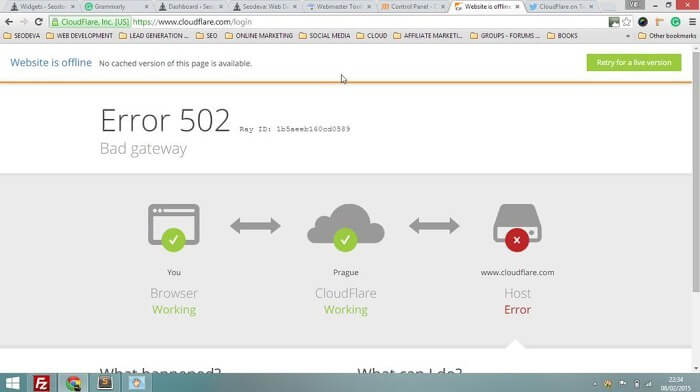Click the image extension icon in address bar
Viewport: 700px width, 392px height.
click(x=614, y=22)
